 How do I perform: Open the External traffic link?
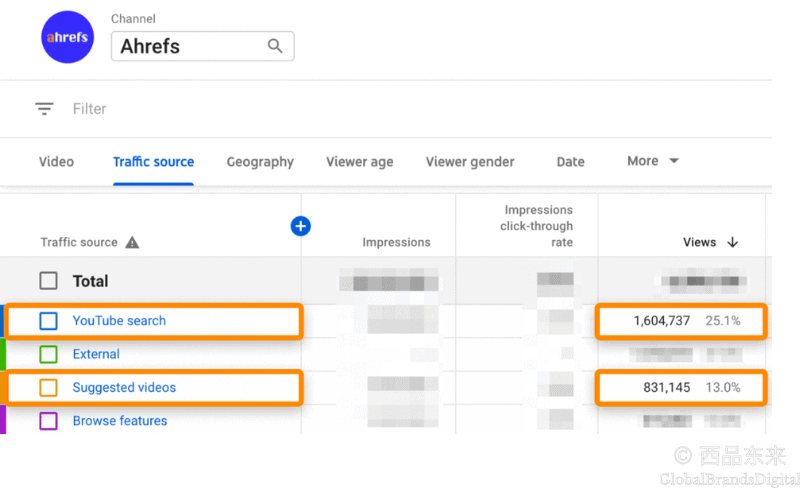[96, 354]
